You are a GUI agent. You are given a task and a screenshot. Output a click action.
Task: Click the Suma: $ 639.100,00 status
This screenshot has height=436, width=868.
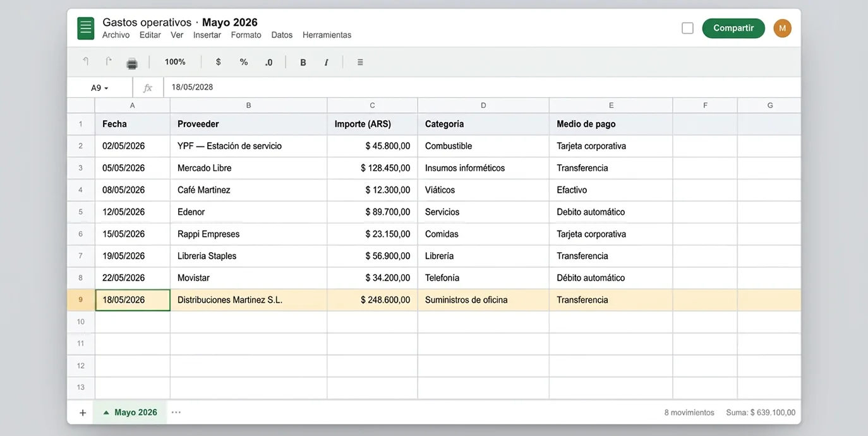pos(761,413)
